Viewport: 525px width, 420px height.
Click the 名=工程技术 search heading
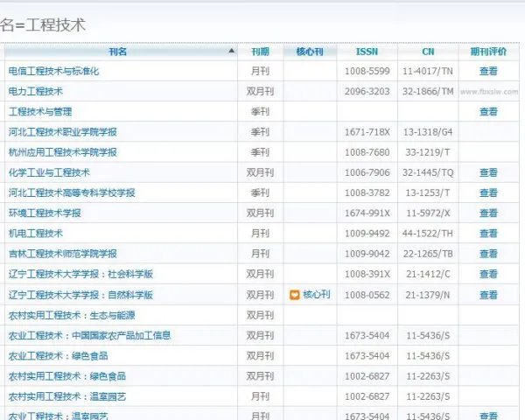[x=43, y=25]
